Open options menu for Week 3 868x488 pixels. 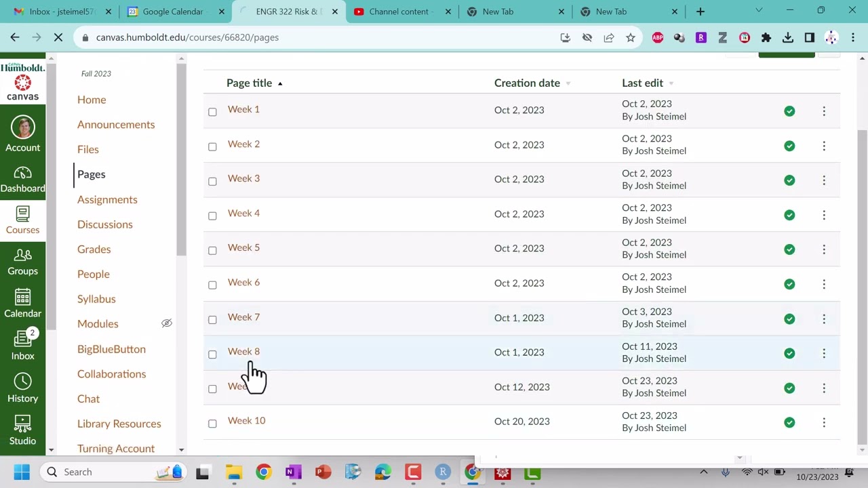coord(824,180)
